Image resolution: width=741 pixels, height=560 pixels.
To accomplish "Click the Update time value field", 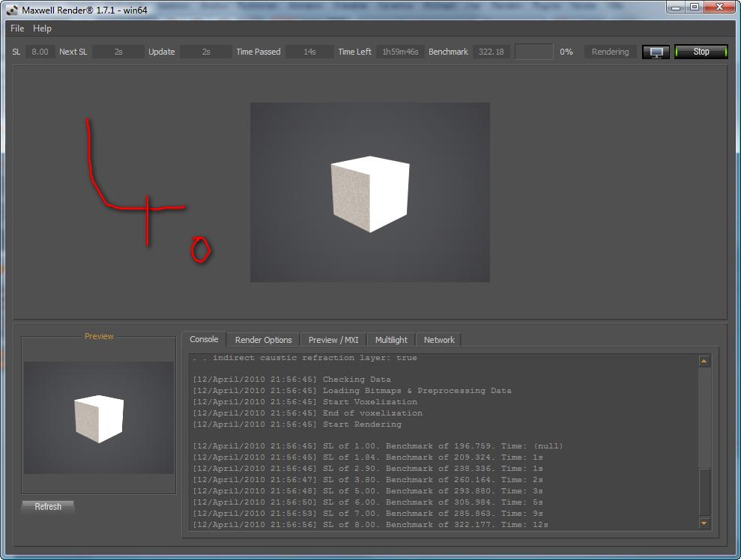I will pyautogui.click(x=206, y=52).
